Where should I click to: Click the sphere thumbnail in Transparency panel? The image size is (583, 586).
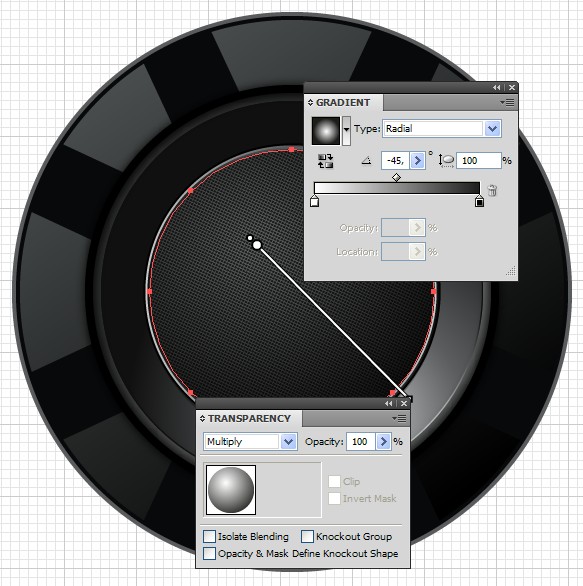pos(231,490)
